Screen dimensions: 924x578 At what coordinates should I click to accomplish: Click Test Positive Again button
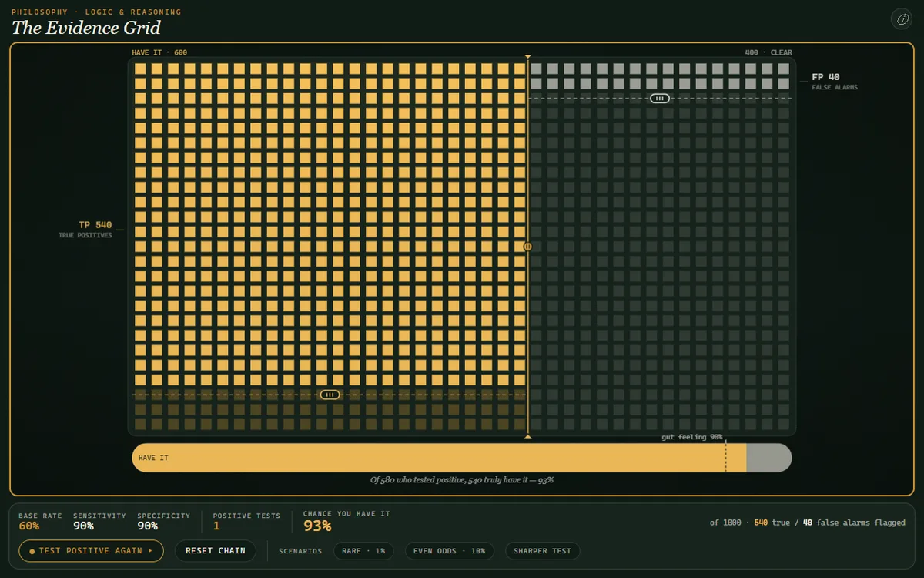click(x=91, y=551)
